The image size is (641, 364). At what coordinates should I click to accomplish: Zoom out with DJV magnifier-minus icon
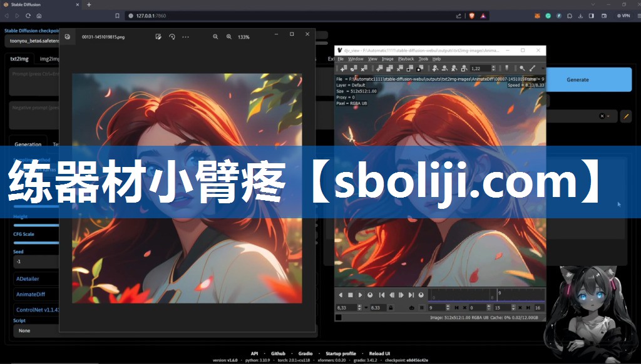445,68
